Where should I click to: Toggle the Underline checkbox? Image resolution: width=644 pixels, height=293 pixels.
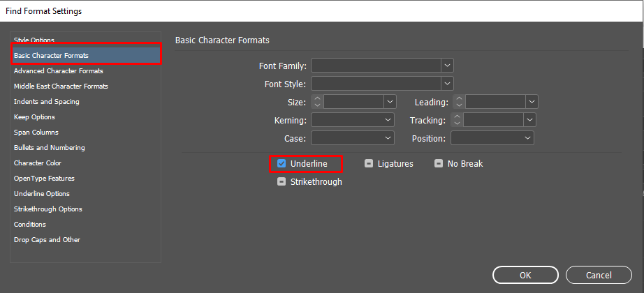coord(281,164)
